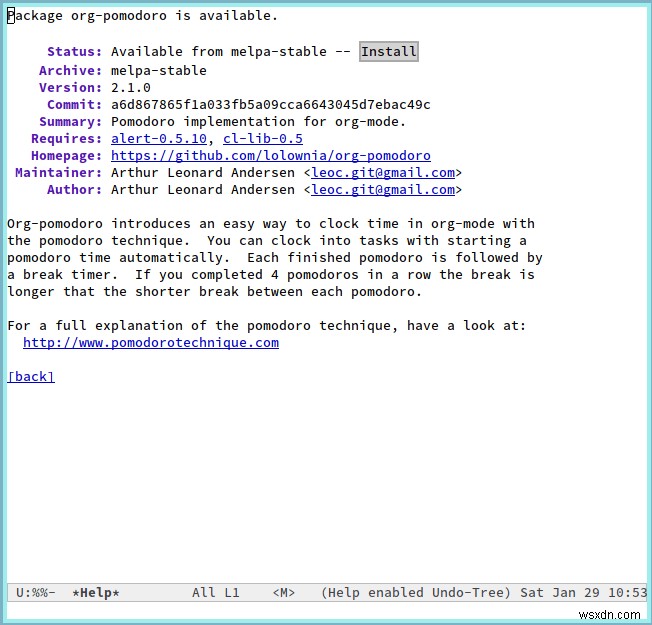The height and width of the screenshot is (625, 652).
Task: Click the 'All L1' position indicator
Action: [x=215, y=593]
